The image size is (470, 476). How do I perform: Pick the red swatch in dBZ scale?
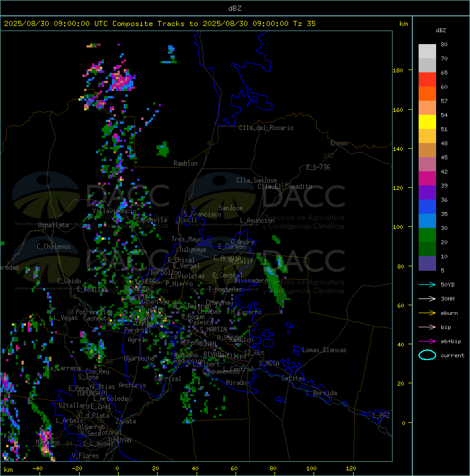click(427, 80)
